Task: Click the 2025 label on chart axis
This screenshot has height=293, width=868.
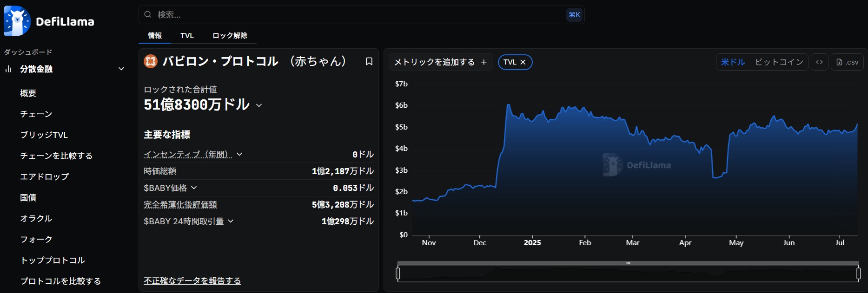Action: [532, 242]
